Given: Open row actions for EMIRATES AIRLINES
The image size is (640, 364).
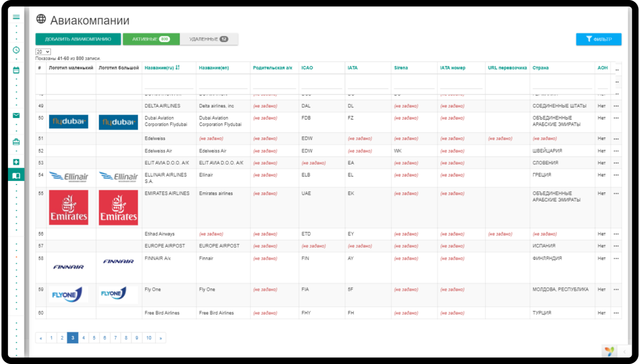Looking at the screenshot, I should (x=616, y=194).
